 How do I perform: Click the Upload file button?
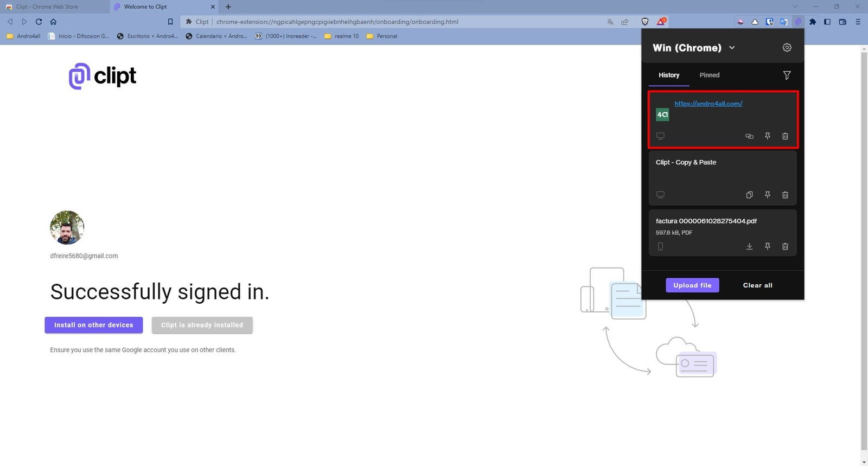pyautogui.click(x=692, y=285)
